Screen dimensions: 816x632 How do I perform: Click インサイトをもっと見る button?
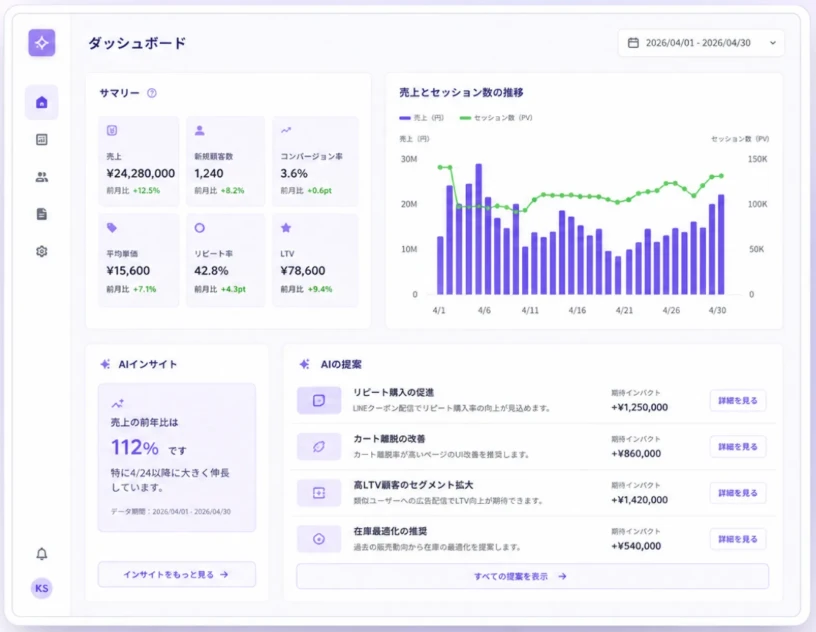coord(176,574)
